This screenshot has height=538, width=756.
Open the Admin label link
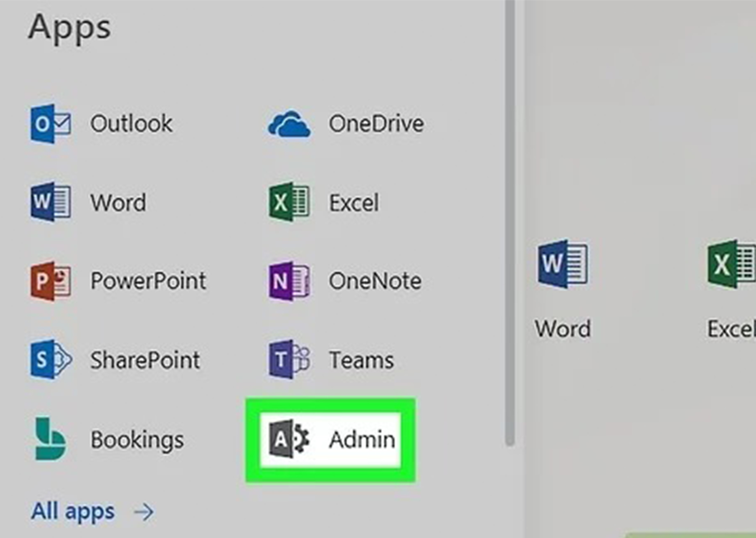tap(362, 439)
